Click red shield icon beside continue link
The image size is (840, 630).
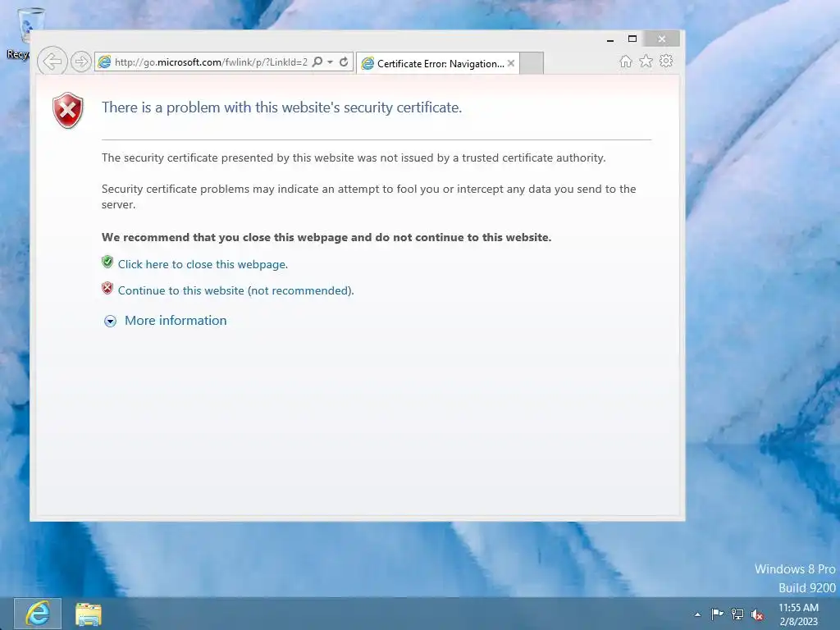coord(107,288)
